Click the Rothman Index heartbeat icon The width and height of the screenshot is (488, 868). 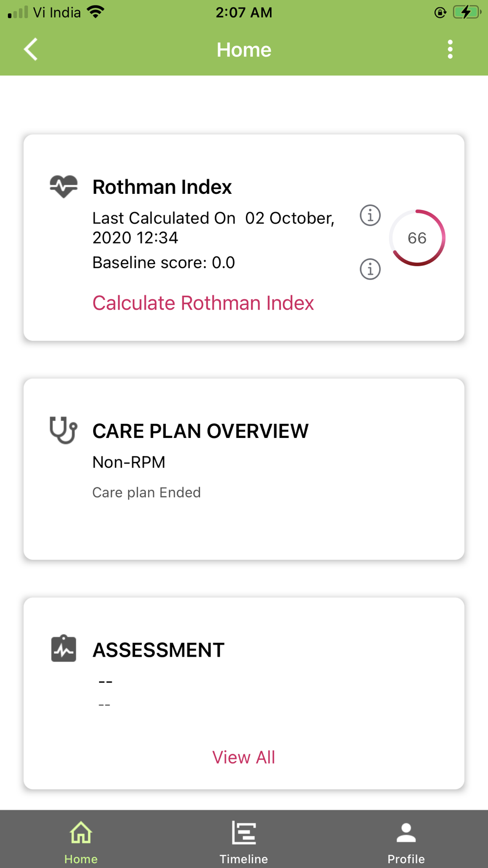pyautogui.click(x=63, y=186)
